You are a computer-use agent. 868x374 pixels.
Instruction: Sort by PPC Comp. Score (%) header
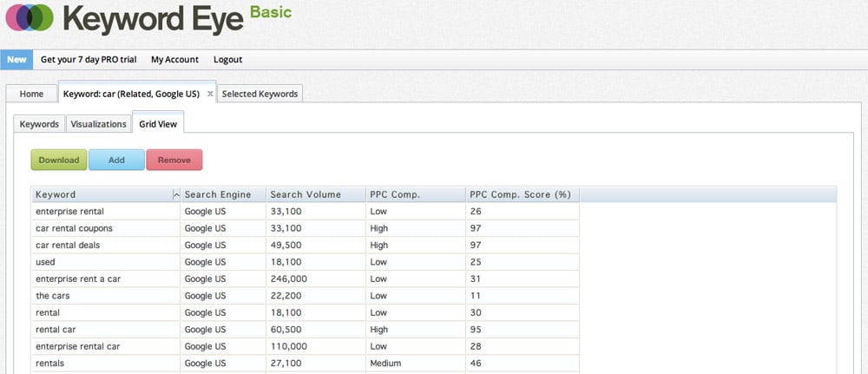click(x=523, y=194)
